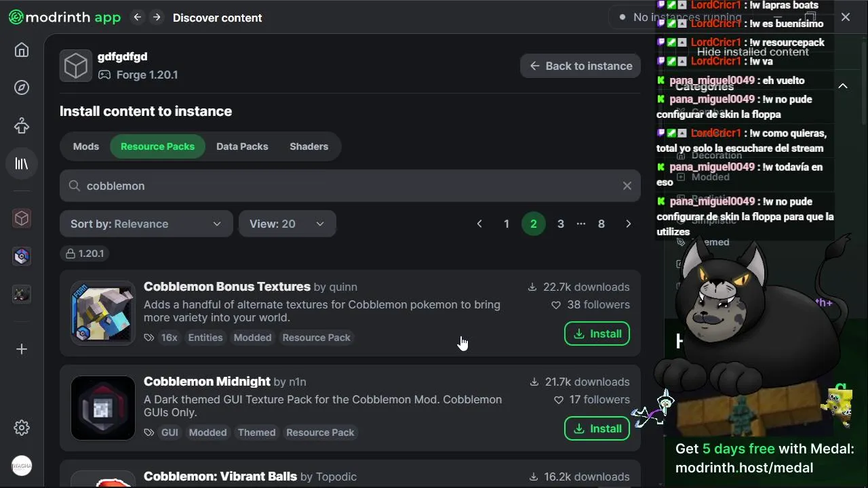
Task: Click author name n1n
Action: (x=298, y=382)
